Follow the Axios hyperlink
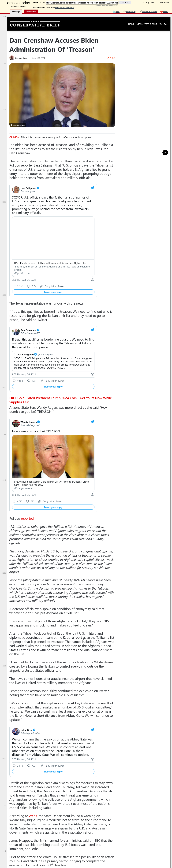The height and width of the screenshot is (868, 172). click(33, 816)
